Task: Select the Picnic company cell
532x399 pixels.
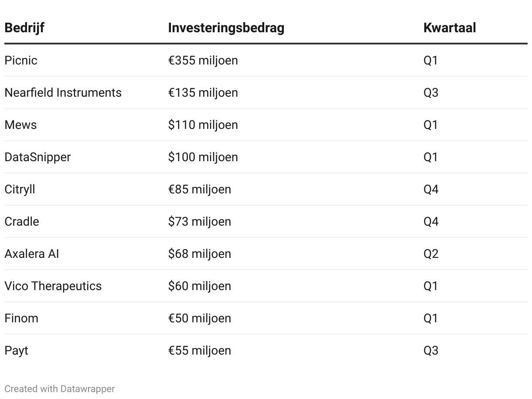Action: 21,60
